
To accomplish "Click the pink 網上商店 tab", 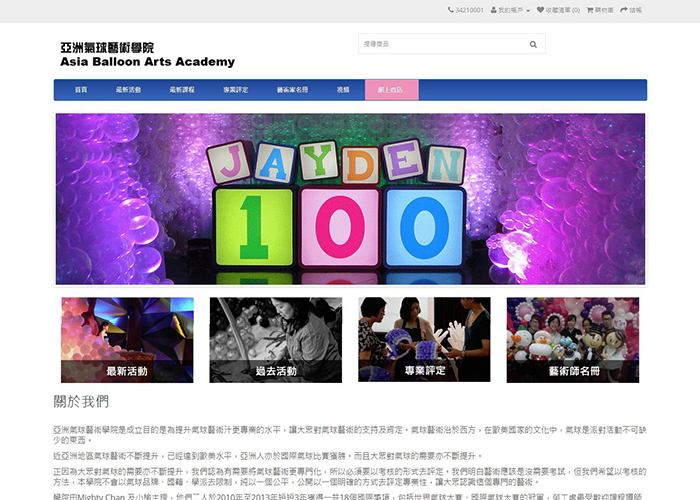I will pos(391,90).
